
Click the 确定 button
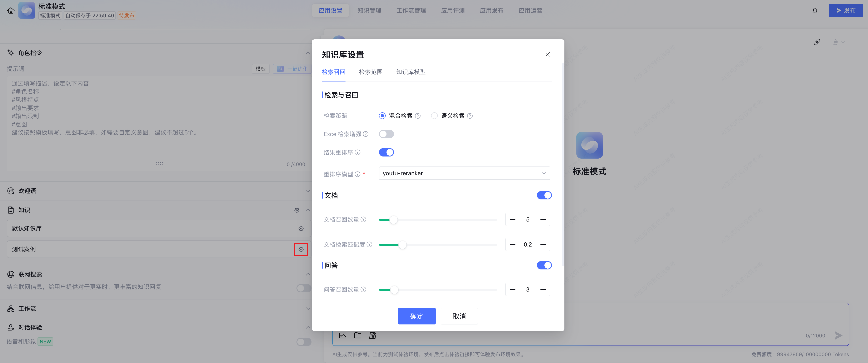click(416, 316)
